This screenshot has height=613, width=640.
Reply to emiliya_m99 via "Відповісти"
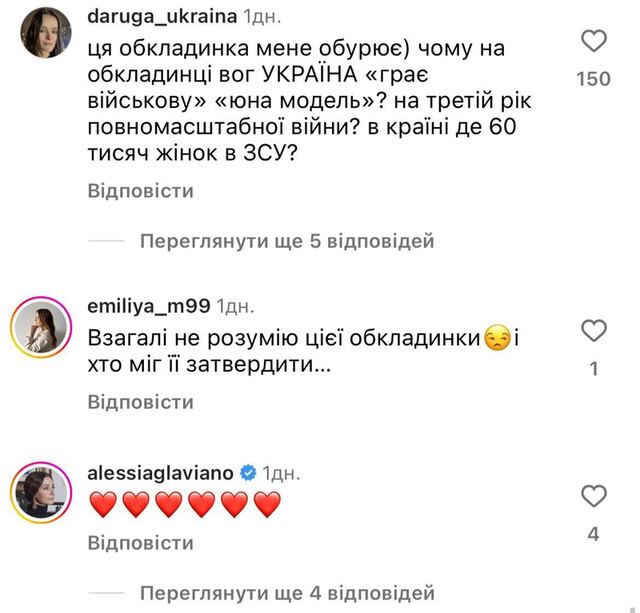(x=140, y=401)
